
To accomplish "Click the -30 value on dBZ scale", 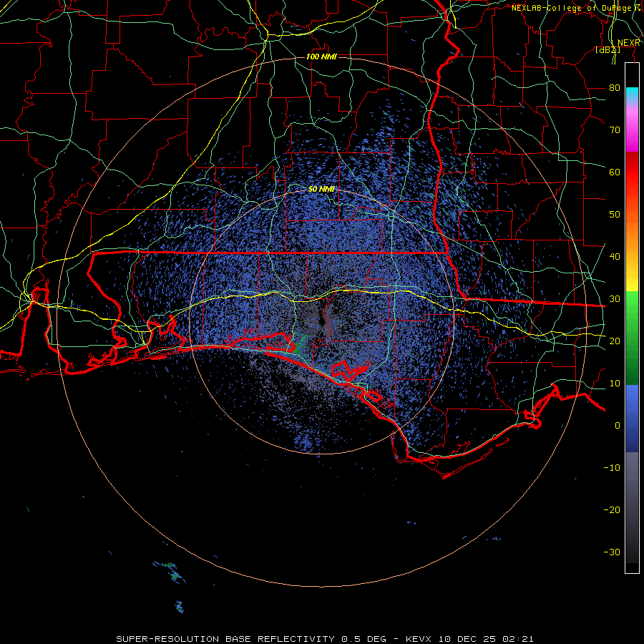I will pos(612,552).
